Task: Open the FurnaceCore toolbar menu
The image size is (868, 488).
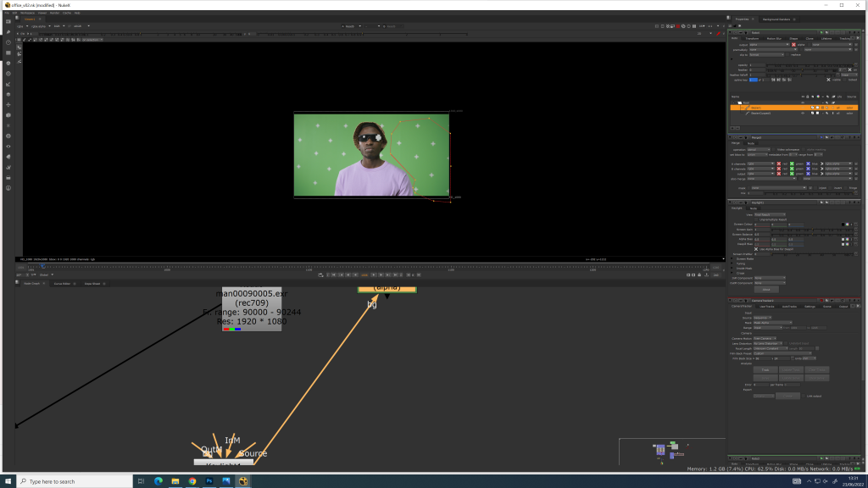Action: point(8,188)
